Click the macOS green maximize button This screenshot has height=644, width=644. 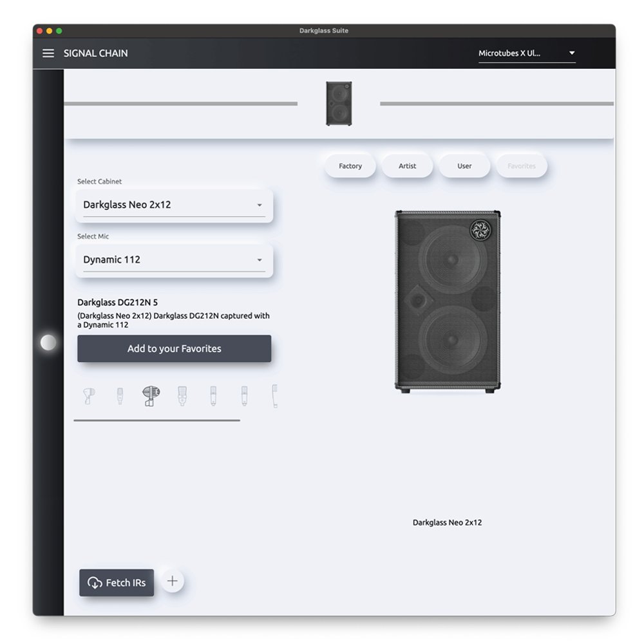59,31
